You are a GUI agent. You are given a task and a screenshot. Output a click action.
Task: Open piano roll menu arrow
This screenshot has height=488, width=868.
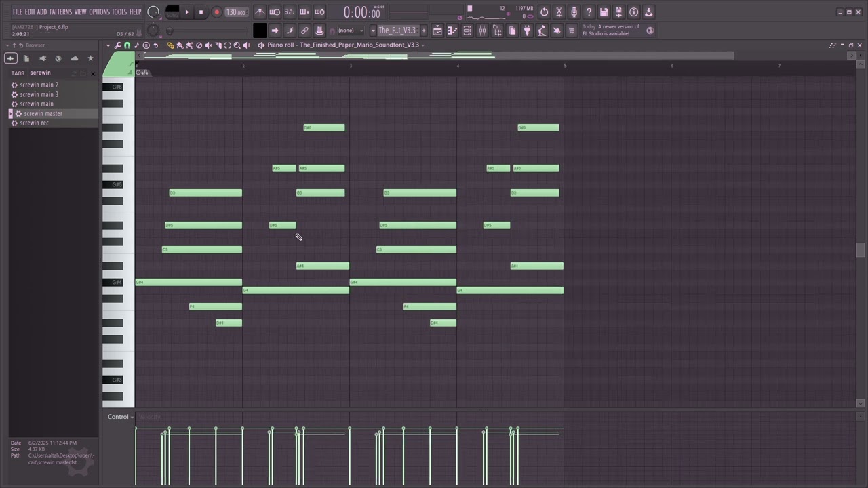(108, 45)
